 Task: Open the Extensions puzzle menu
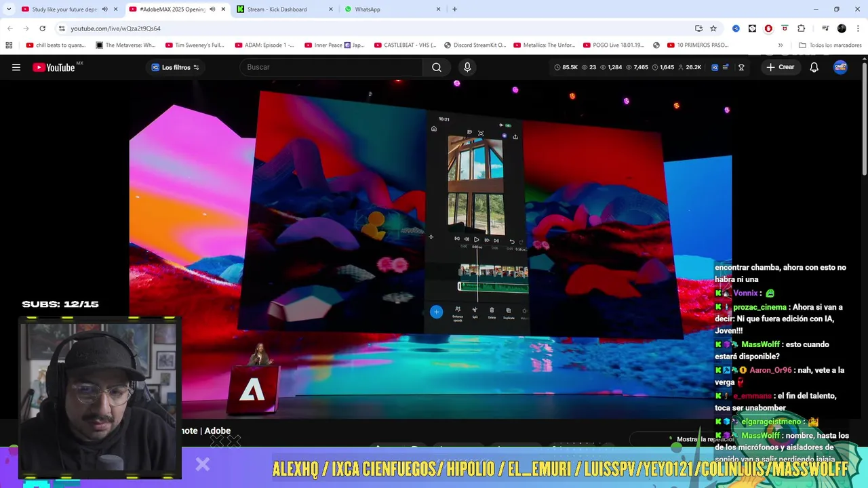(x=802, y=28)
